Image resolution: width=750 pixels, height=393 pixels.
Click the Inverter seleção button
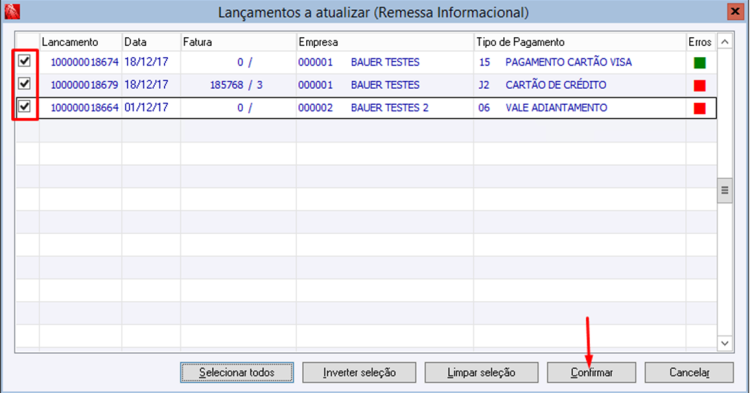[x=359, y=372]
